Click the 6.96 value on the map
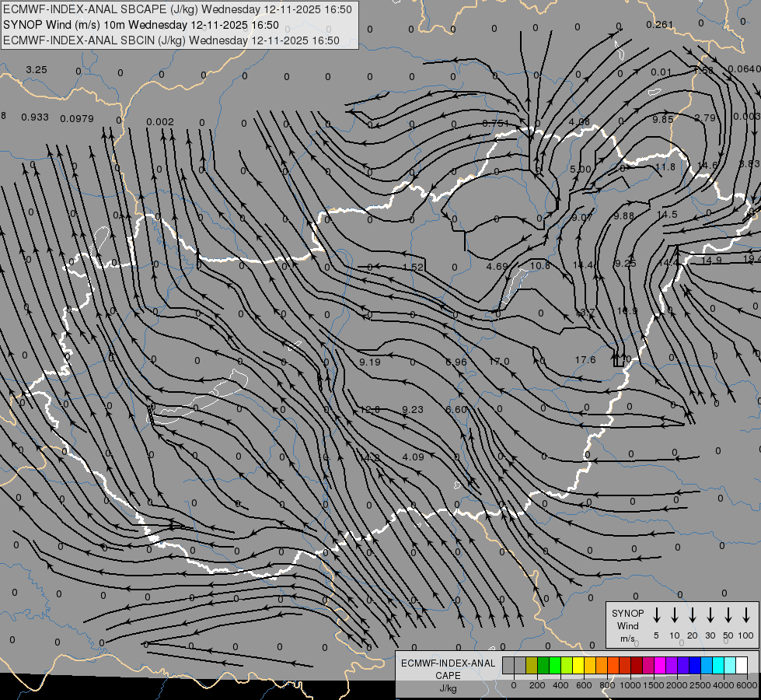Image resolution: width=761 pixels, height=700 pixels. coord(456,362)
